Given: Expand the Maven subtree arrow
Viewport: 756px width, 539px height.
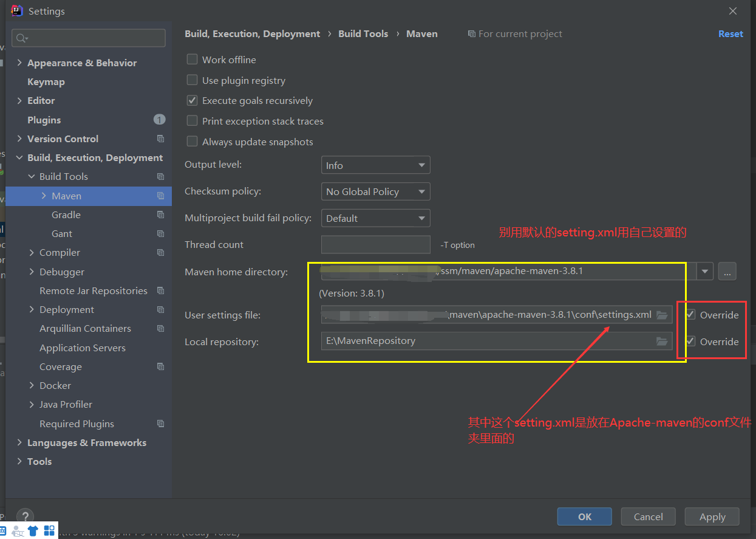Looking at the screenshot, I should point(44,196).
